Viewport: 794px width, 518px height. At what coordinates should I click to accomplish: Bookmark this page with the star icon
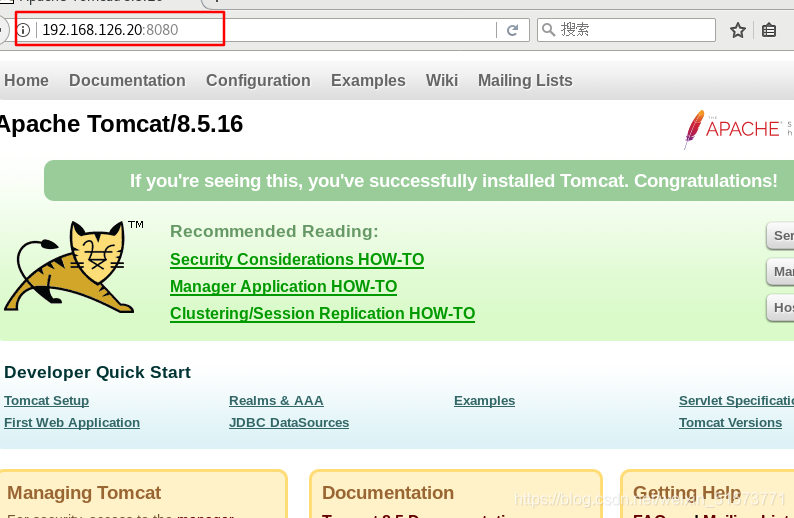point(738,30)
